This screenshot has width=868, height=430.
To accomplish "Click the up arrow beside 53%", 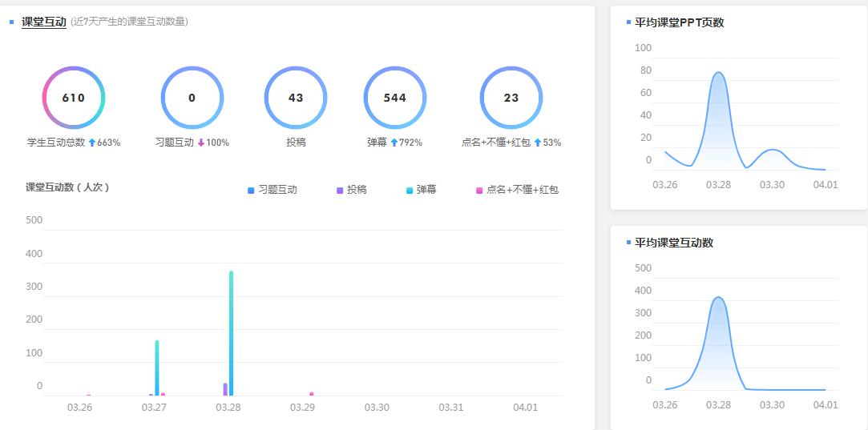I will point(537,143).
